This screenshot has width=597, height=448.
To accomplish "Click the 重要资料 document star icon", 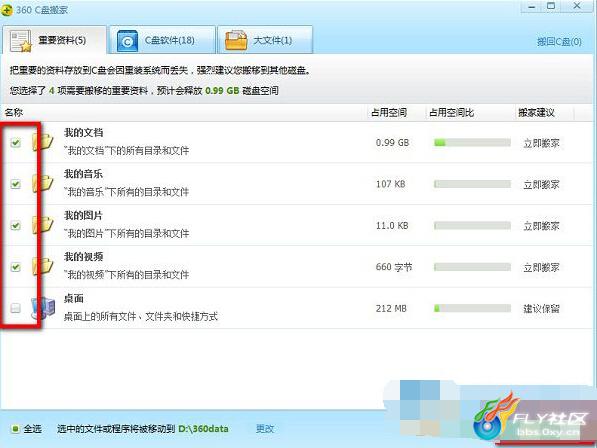I will point(21,41).
